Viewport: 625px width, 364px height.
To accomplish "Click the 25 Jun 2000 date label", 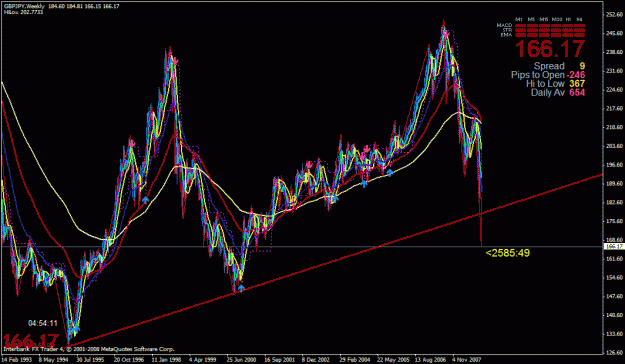I will 242,359.
